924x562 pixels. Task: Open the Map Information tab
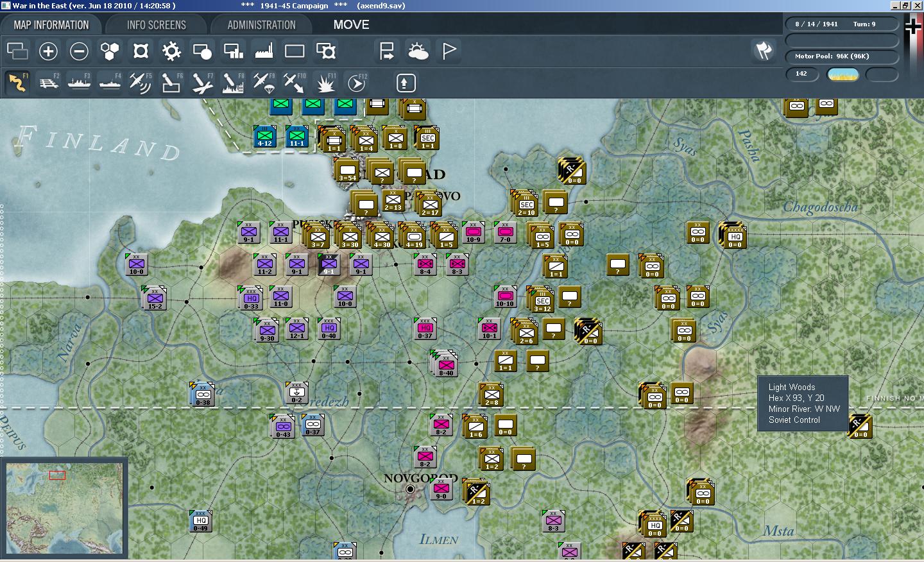pos(51,25)
